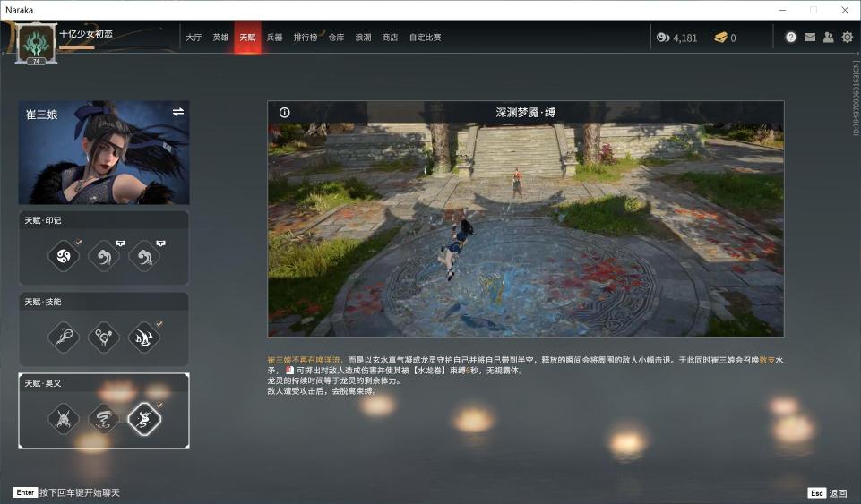
Task: Go to the 排行榜 leaderboard tab
Action: click(306, 38)
